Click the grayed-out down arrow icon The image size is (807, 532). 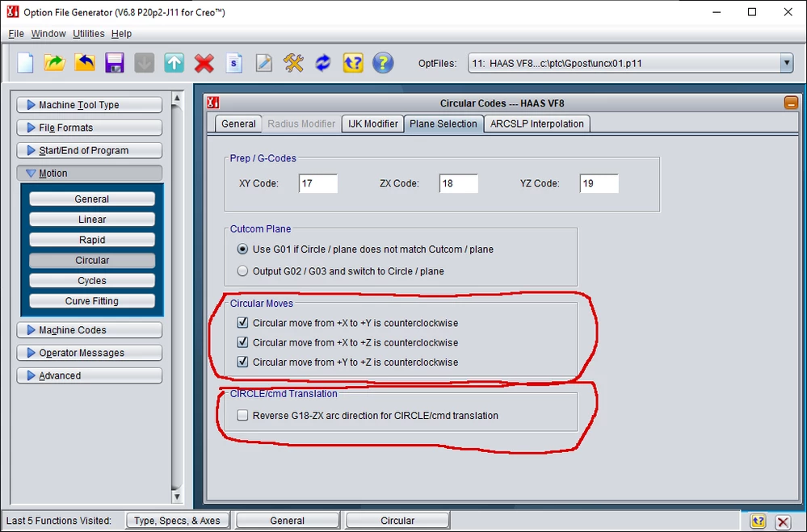coord(144,63)
